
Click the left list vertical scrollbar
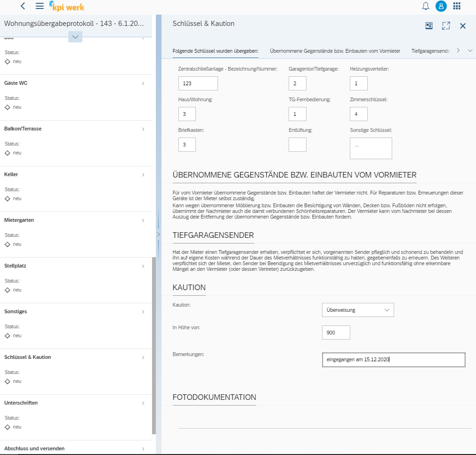point(154,346)
